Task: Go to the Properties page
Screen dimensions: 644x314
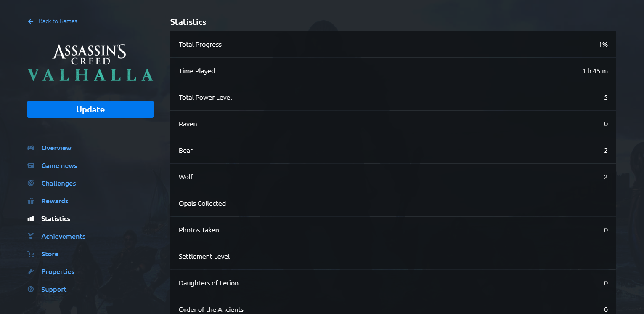Action: pyautogui.click(x=58, y=271)
